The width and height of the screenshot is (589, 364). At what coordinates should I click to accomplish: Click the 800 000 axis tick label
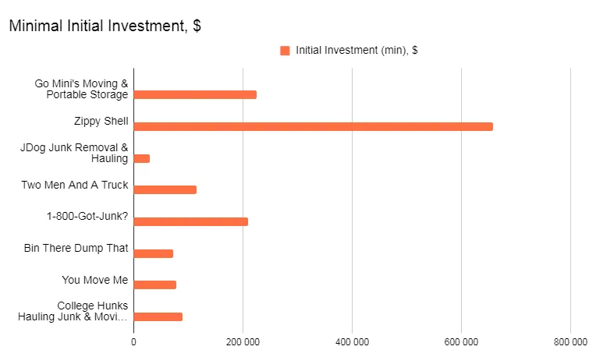click(569, 342)
